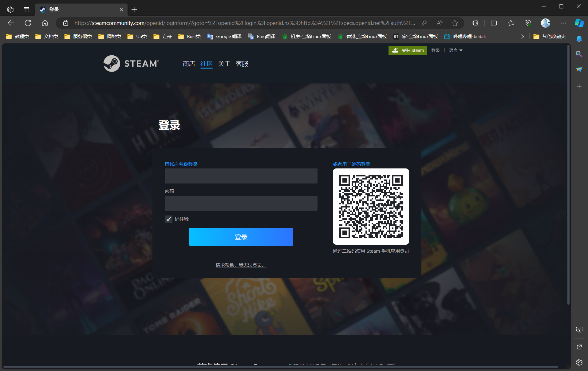Screen dimensions: 588x371
Task: Open the 家-宝塔Linux面板 bookmark
Action: pos(416,37)
